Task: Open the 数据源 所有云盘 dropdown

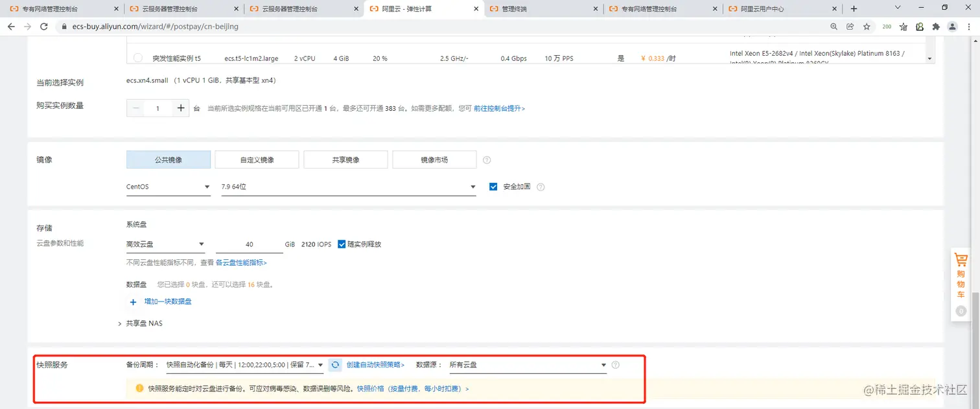Action: [528, 365]
